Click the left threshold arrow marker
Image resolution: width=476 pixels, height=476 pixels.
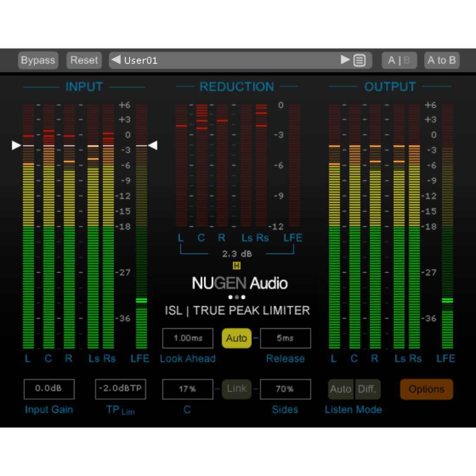16,145
